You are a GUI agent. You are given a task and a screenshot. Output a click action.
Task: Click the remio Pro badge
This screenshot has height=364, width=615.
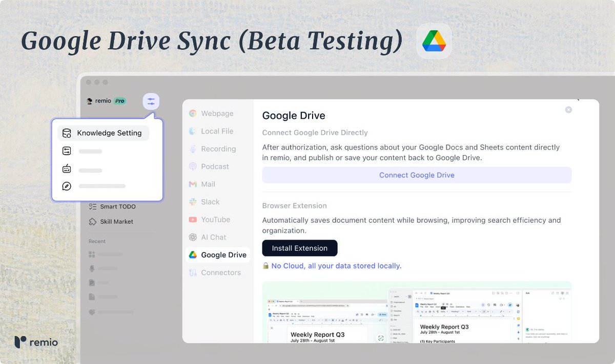(120, 101)
